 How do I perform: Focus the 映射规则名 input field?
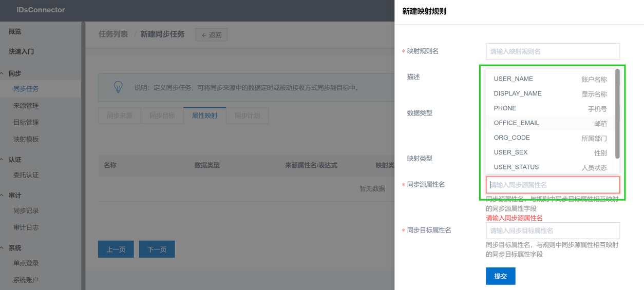click(x=553, y=51)
